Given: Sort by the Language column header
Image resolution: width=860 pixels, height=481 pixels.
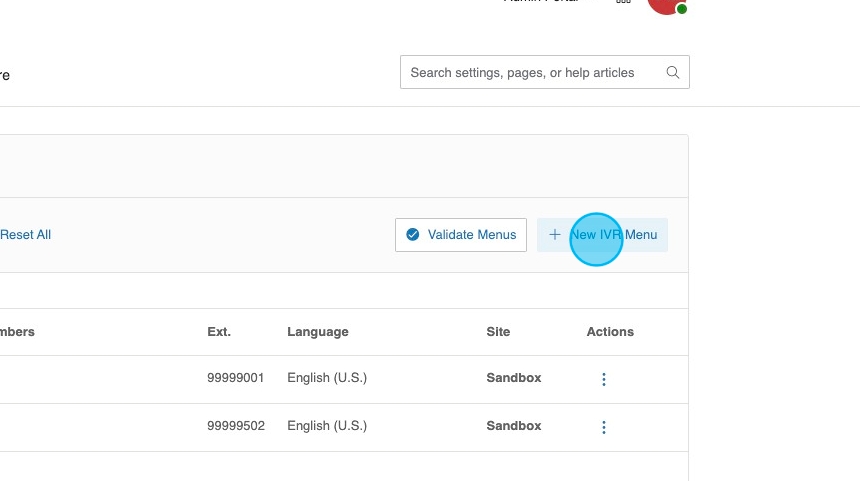Looking at the screenshot, I should click(x=317, y=332).
